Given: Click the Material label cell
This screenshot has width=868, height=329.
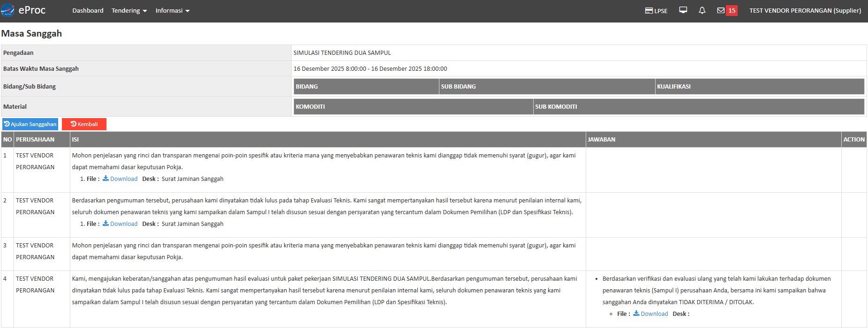Looking at the screenshot, I should [146, 107].
